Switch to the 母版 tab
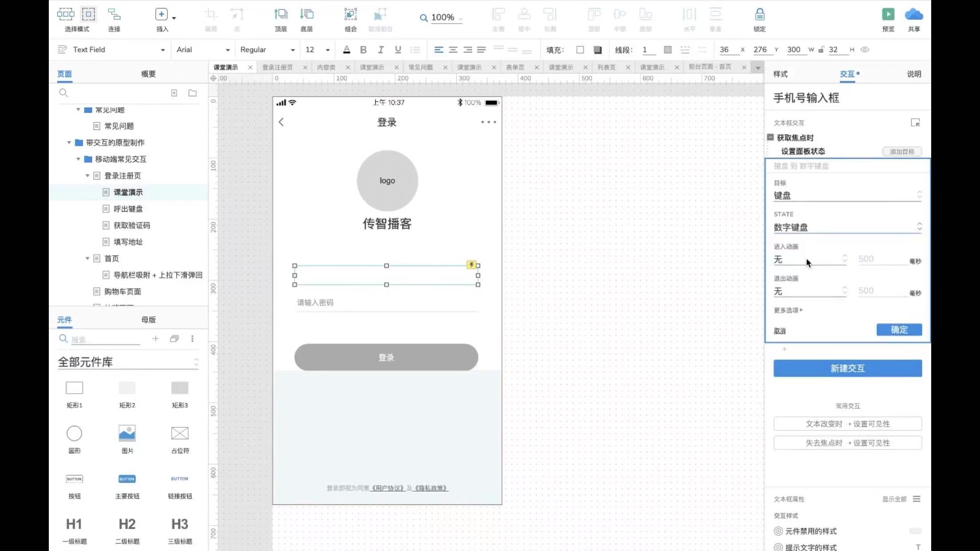The width and height of the screenshot is (980, 551). pyautogui.click(x=148, y=320)
